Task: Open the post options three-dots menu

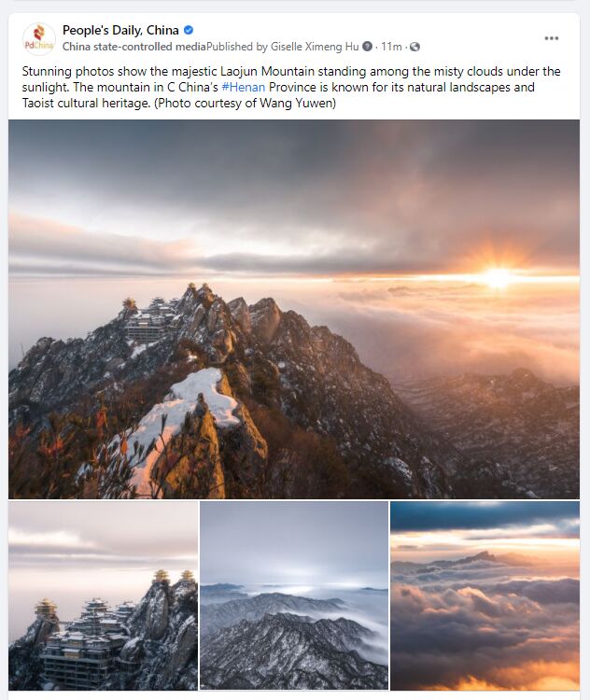Action: [x=551, y=38]
